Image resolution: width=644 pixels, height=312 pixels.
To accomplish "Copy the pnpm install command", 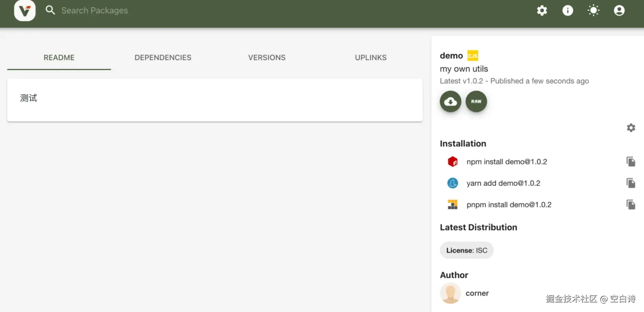I will [x=631, y=205].
